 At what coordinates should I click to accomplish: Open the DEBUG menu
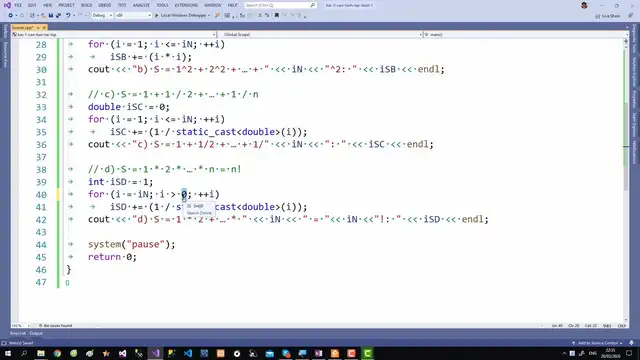pyautogui.click(x=104, y=5)
